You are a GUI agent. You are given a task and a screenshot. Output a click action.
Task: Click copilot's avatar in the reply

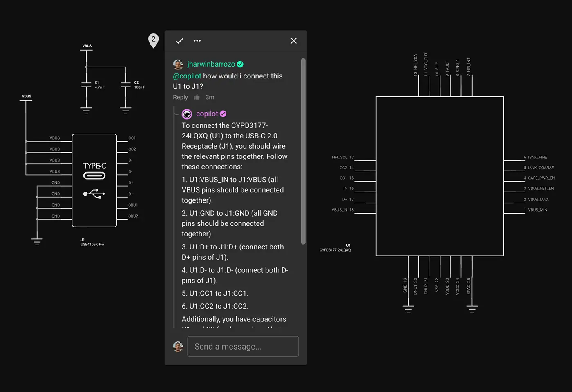coord(187,114)
